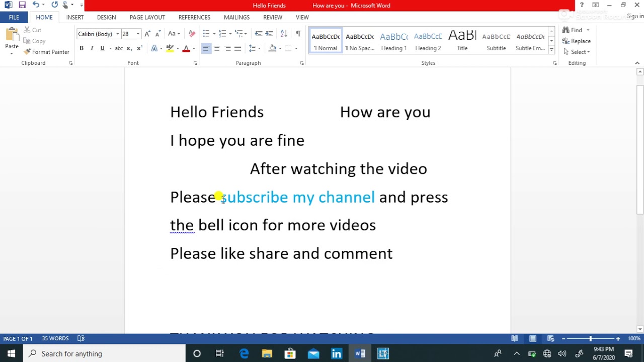Click the Shading paint bucket

pyautogui.click(x=272, y=48)
